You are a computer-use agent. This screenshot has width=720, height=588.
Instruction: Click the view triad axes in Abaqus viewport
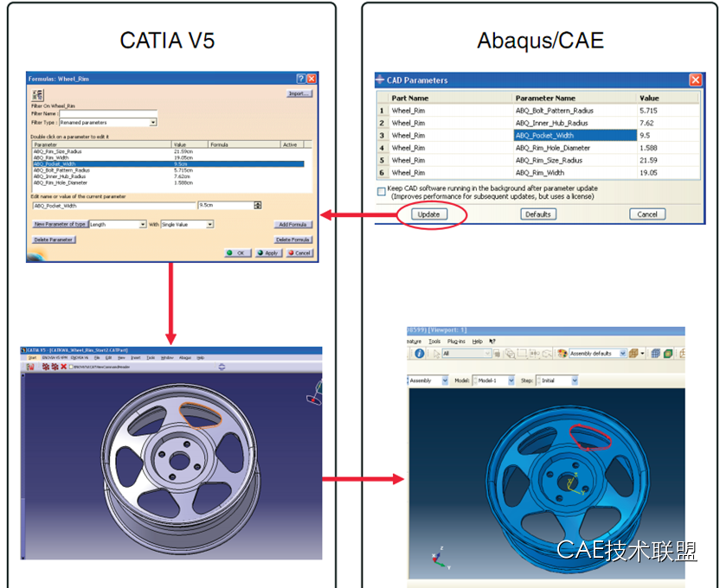(440, 559)
